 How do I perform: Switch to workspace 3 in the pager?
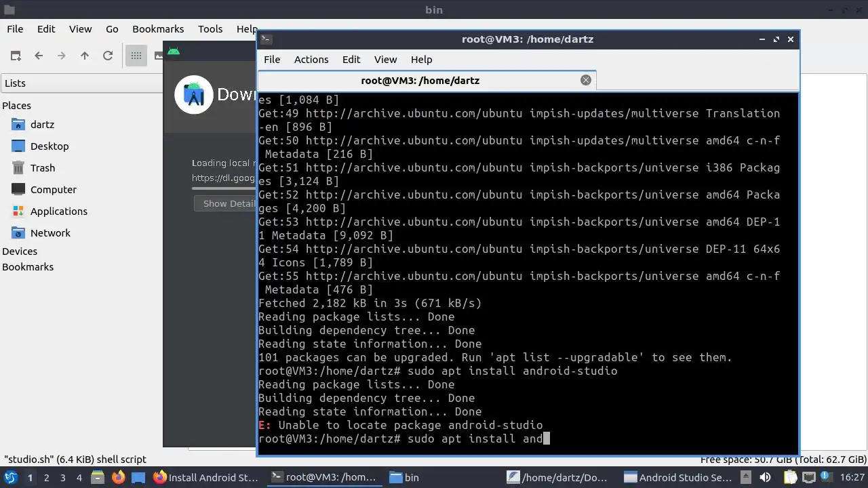pos(62,477)
